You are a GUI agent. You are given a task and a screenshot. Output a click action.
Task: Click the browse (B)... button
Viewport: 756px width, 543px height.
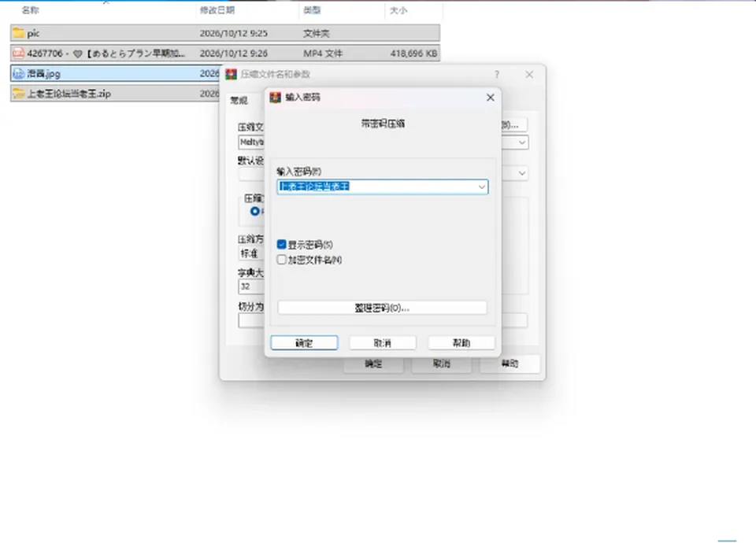coord(513,125)
